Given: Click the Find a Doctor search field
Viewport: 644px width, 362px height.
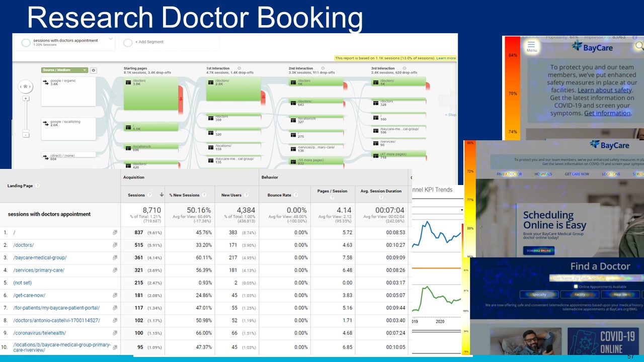Looking at the screenshot, I should pos(596,278).
